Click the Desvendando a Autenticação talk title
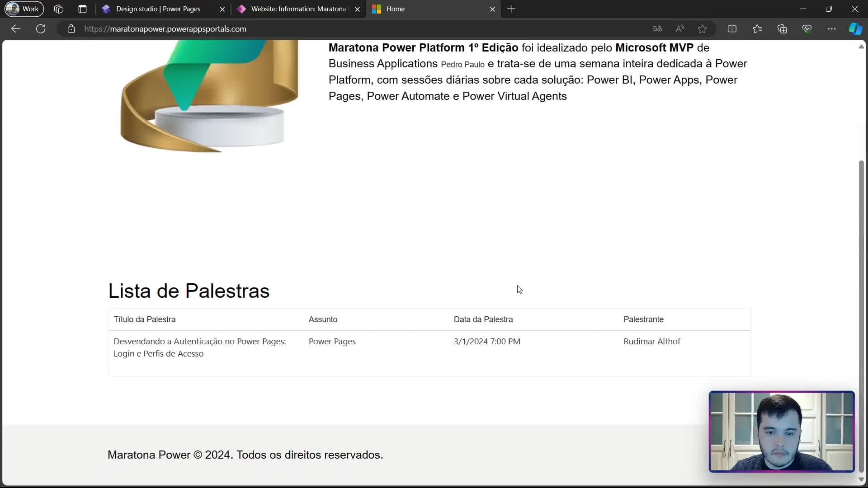 point(200,347)
